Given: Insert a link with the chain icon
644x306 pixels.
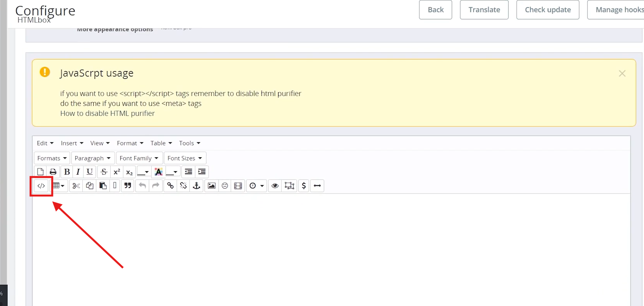Looking at the screenshot, I should (x=170, y=186).
